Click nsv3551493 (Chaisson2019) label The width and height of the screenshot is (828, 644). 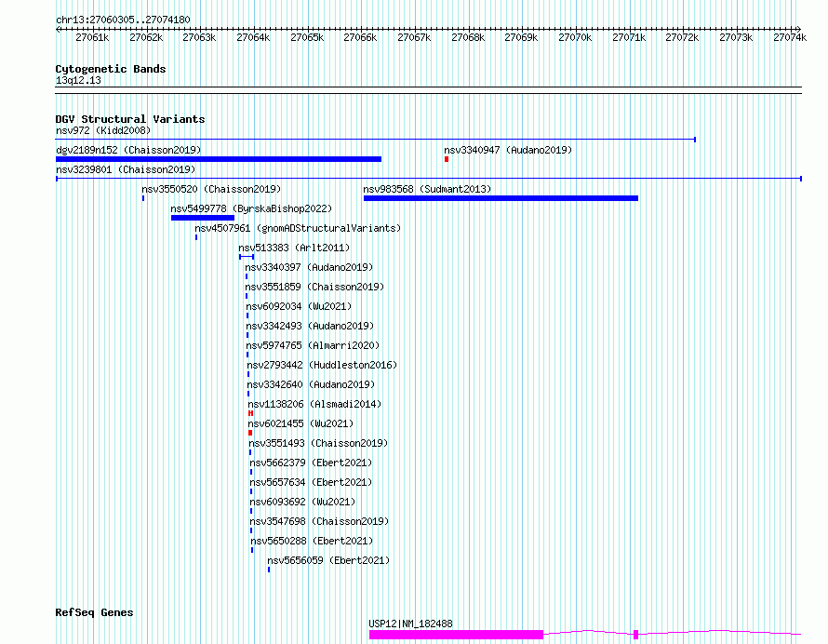coord(318,443)
